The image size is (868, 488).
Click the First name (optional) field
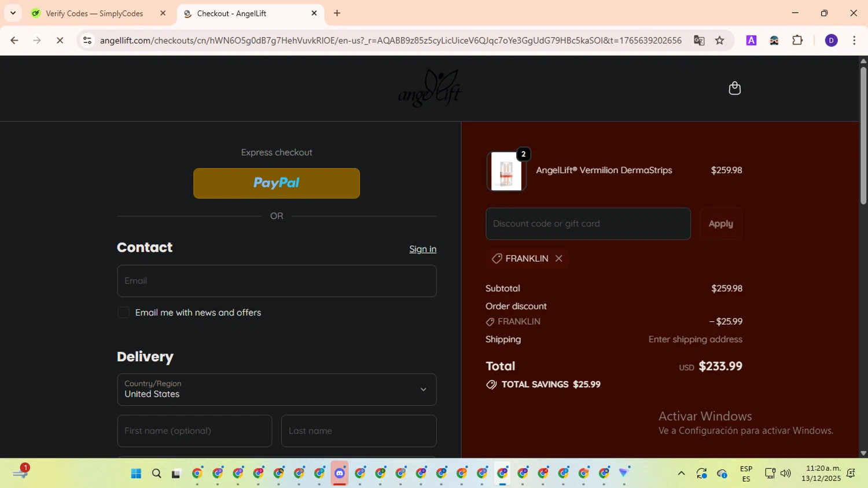click(194, 431)
